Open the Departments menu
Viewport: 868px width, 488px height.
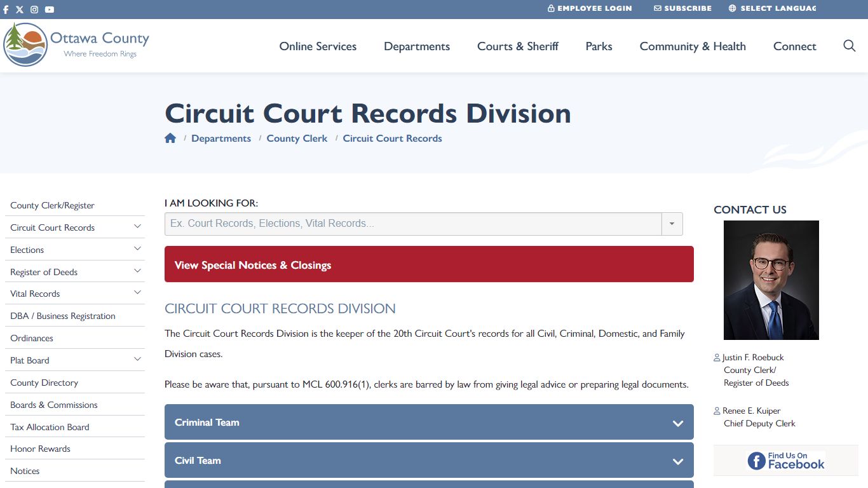click(417, 46)
